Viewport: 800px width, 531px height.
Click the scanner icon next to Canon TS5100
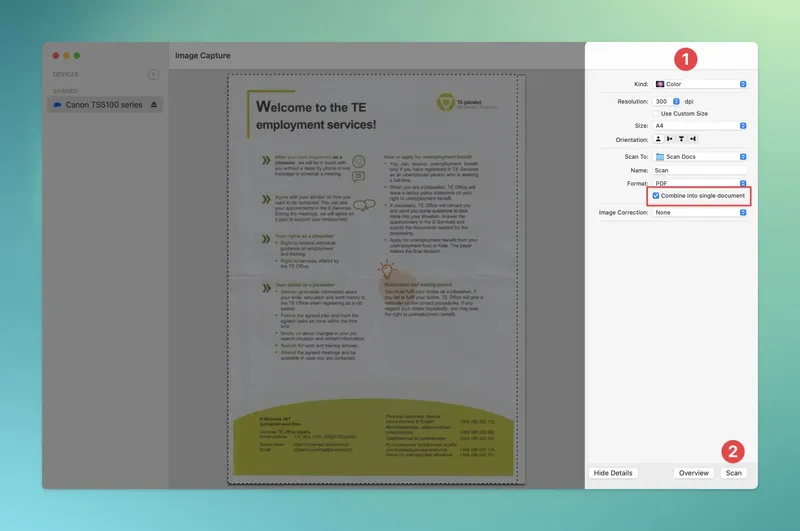click(59, 105)
